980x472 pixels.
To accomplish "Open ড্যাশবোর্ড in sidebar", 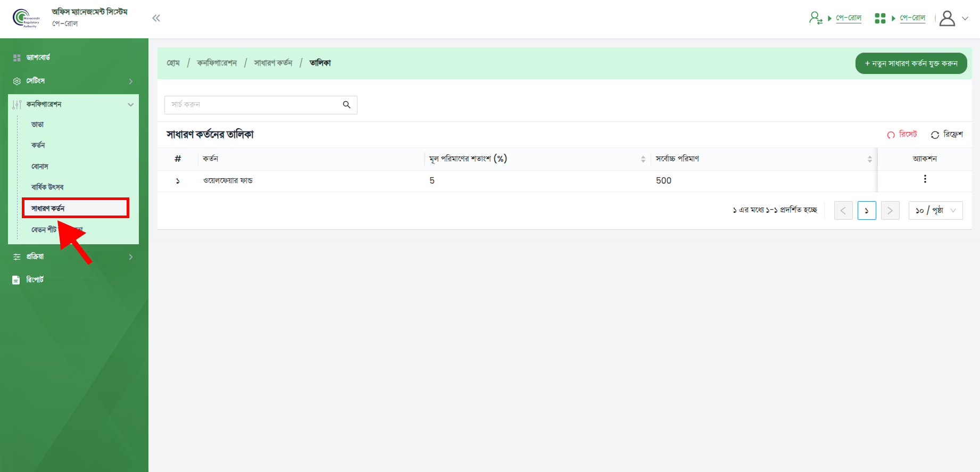I will pyautogui.click(x=38, y=57).
